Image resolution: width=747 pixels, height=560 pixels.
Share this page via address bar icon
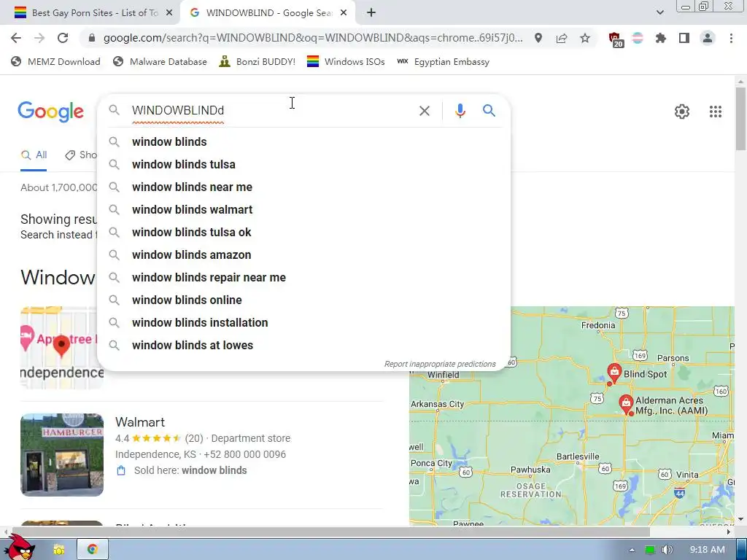[562, 38]
